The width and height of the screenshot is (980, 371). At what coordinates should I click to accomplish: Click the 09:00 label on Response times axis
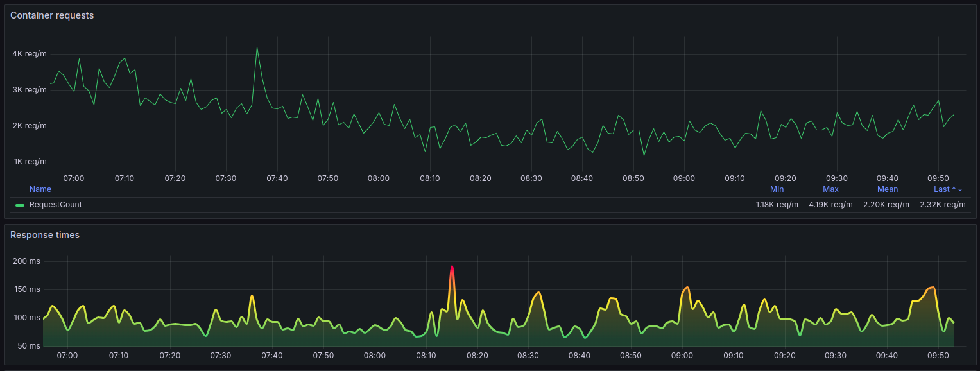coord(682,355)
